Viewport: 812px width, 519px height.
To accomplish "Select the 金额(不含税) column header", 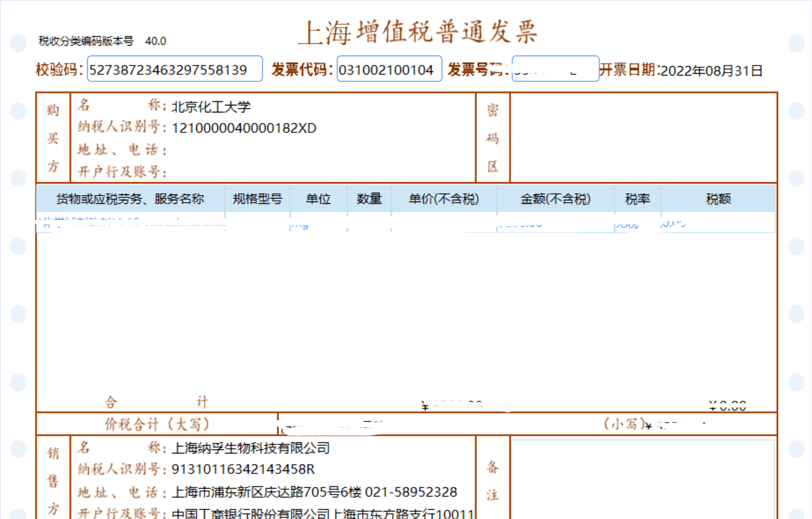I will tap(555, 199).
